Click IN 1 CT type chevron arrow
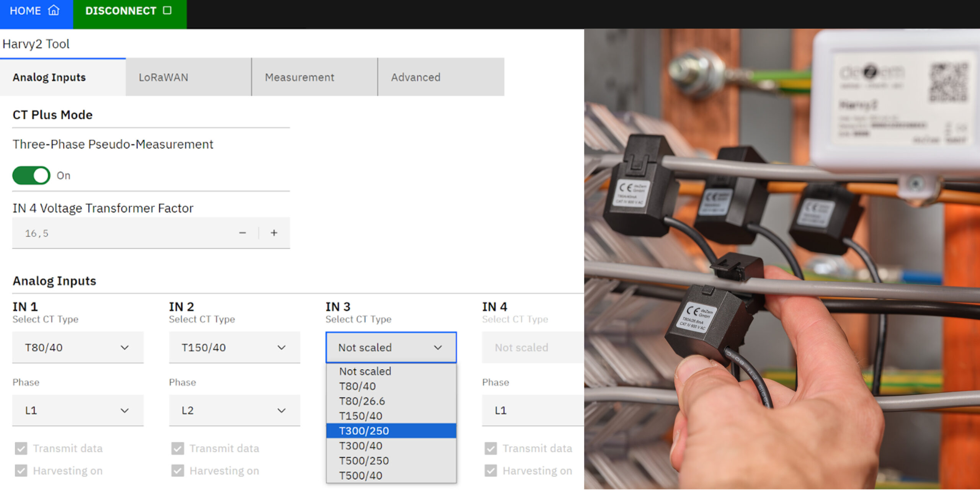This screenshot has height=490, width=980. [125, 348]
